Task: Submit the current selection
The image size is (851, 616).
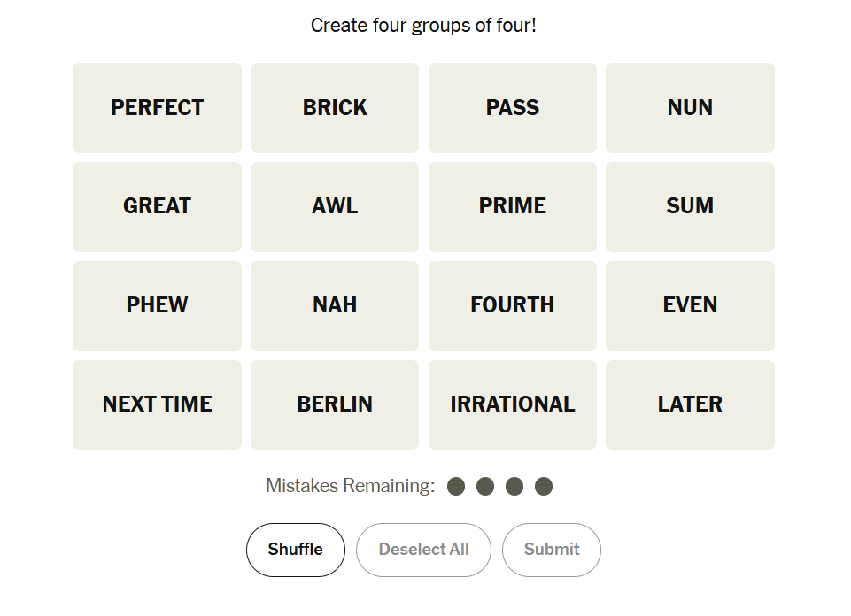Action: coord(551,550)
